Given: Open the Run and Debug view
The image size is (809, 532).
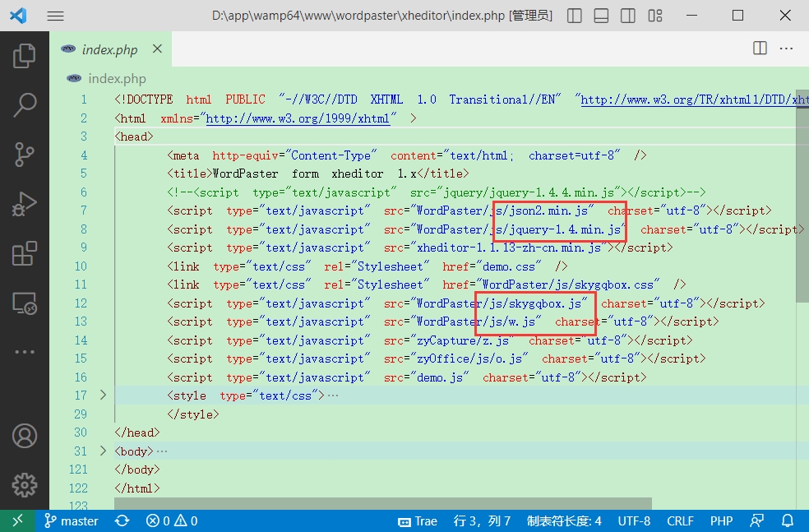Looking at the screenshot, I should pos(25,203).
